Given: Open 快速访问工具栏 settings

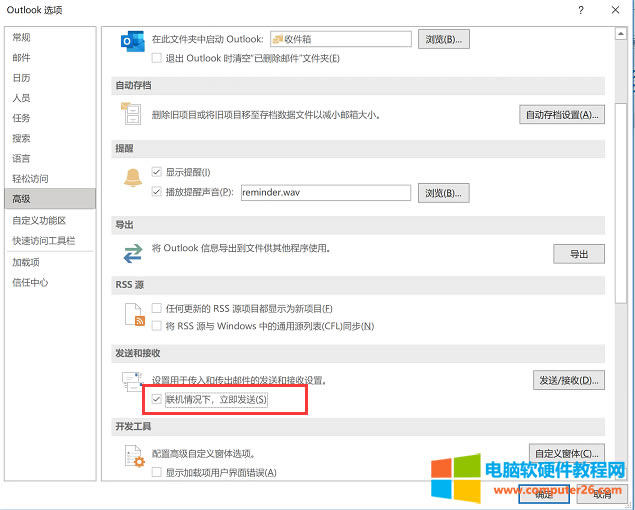Looking at the screenshot, I should click(43, 241).
